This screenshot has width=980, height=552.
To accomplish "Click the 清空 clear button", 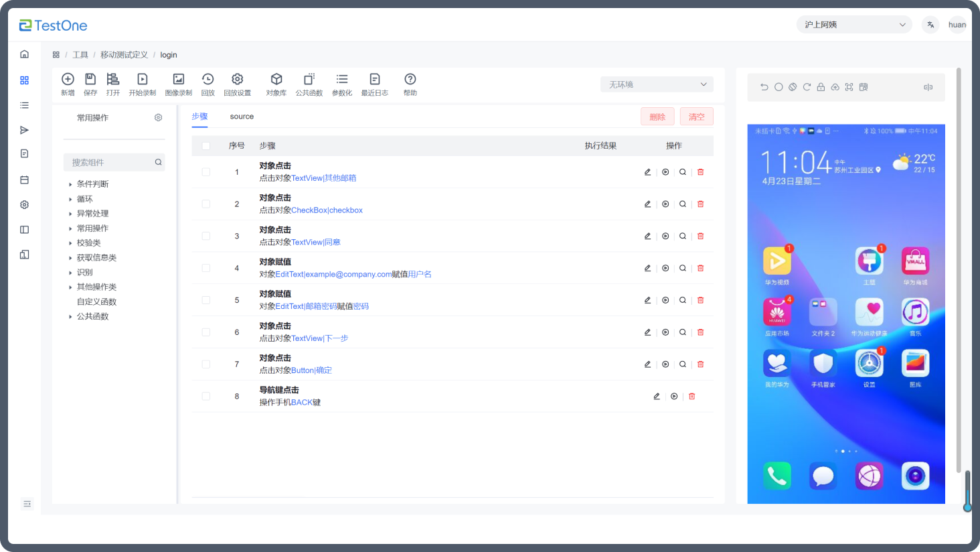I will (x=696, y=117).
